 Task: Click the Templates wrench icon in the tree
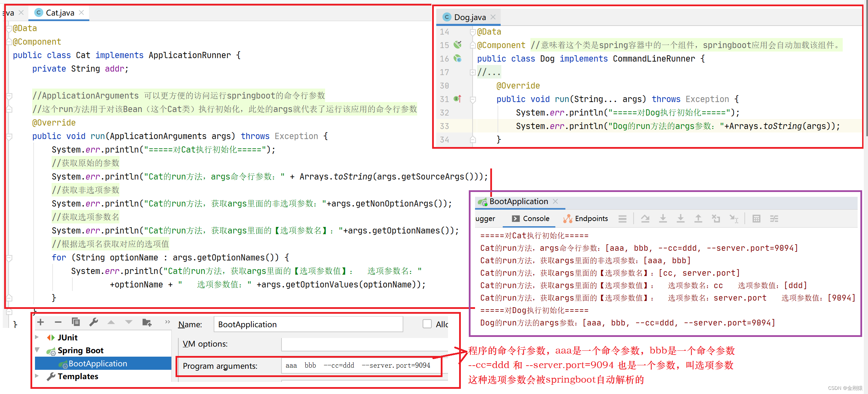click(x=51, y=377)
